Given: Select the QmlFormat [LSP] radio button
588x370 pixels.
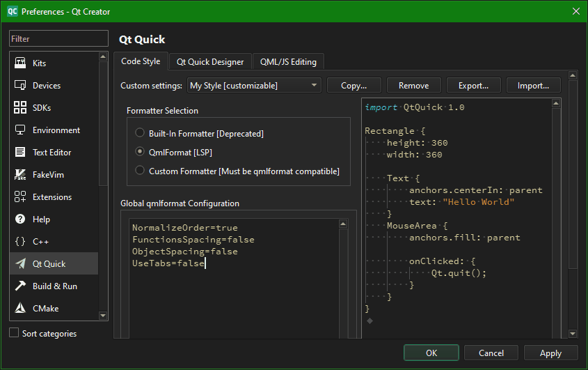Looking at the screenshot, I should tap(139, 151).
